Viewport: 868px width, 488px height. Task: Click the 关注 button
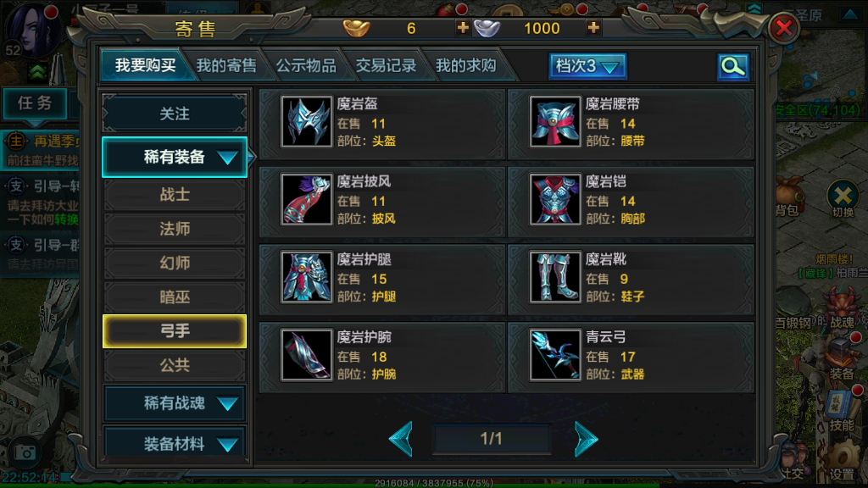tap(175, 114)
